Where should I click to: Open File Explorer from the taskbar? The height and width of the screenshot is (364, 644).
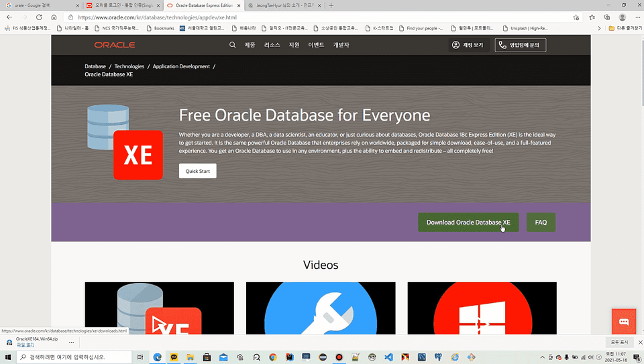click(190, 357)
